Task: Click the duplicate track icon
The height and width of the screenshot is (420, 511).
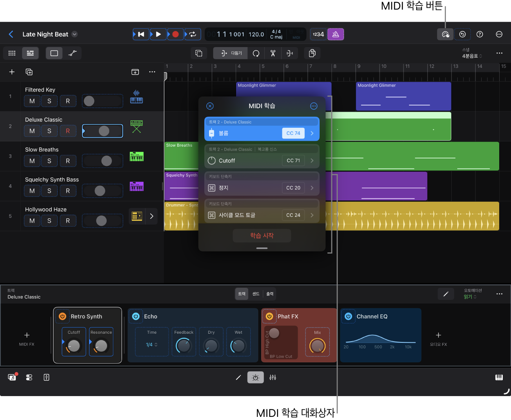Action: [29, 72]
